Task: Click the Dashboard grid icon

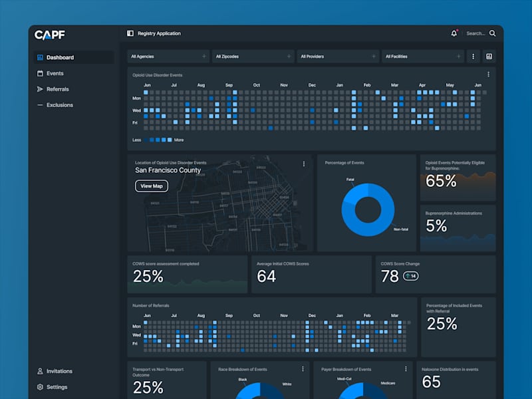Action: point(40,57)
